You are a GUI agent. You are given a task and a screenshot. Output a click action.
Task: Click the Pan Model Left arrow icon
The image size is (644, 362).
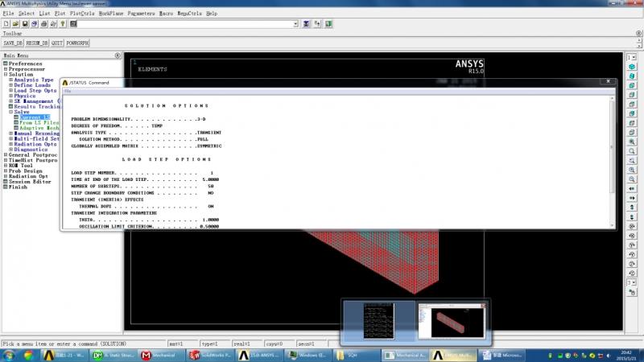(632, 189)
